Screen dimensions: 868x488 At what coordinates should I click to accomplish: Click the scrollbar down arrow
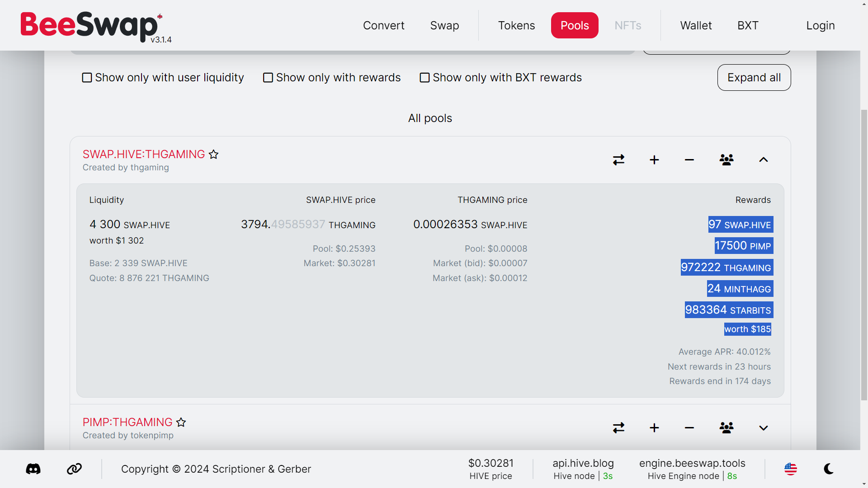(x=864, y=484)
